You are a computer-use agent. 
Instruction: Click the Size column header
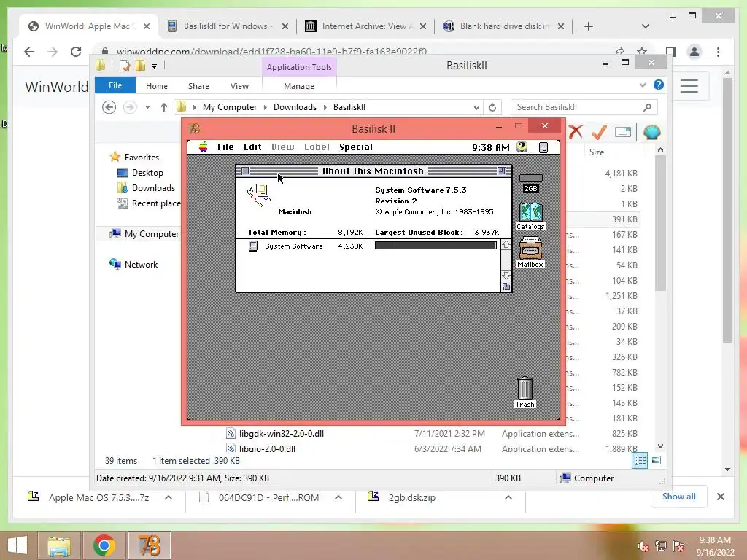597,152
